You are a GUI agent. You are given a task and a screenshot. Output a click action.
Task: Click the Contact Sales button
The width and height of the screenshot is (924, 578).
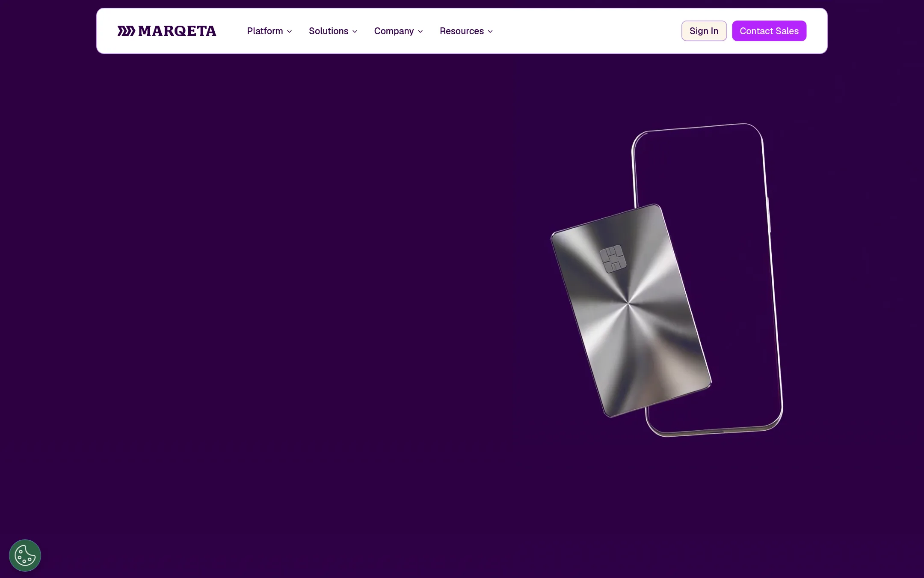pyautogui.click(x=769, y=31)
